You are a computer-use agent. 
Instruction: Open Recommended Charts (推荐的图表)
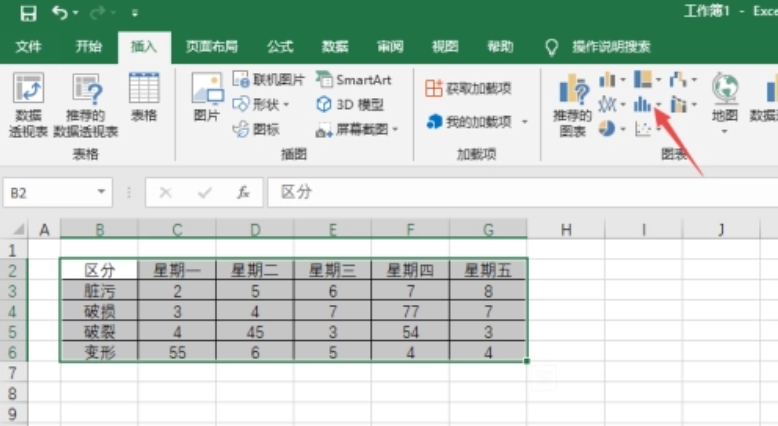point(573,104)
